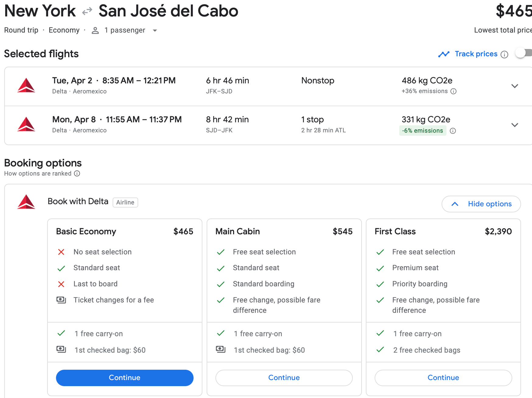
Task: Continue with Basic Economy fare
Action: pyautogui.click(x=124, y=378)
